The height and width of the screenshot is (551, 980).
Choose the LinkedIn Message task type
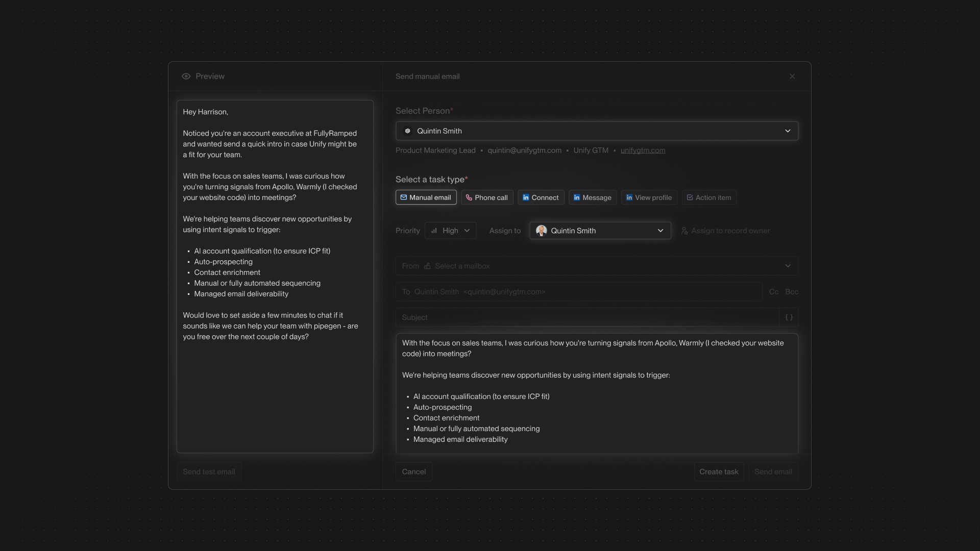coord(592,197)
